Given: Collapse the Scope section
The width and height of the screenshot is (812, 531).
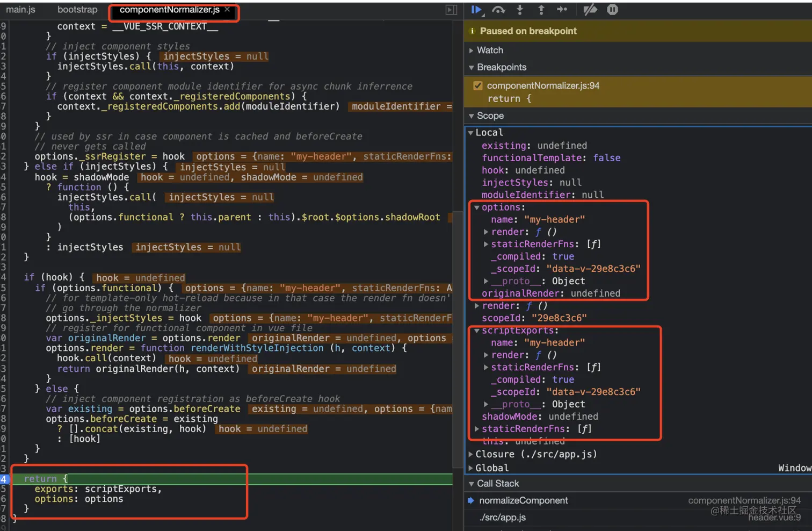Looking at the screenshot, I should click(x=471, y=116).
